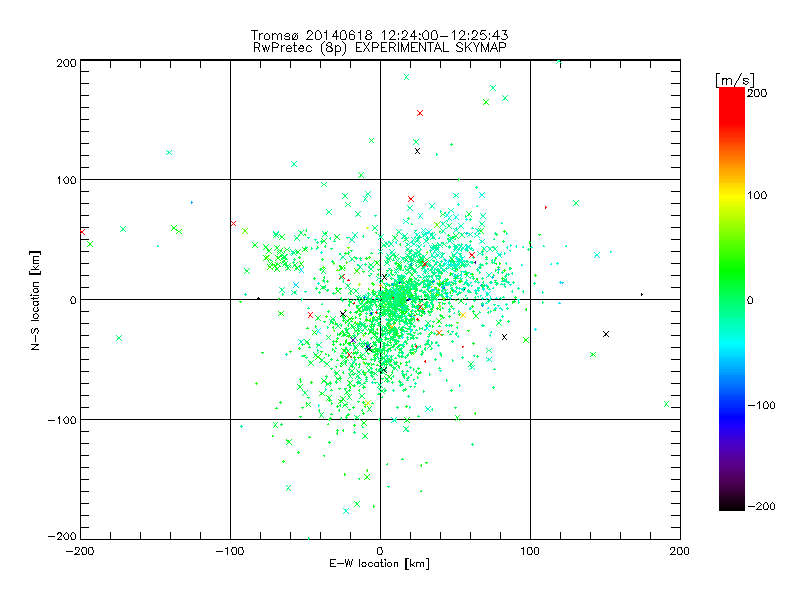Viewport: 800px width, 600px height.
Task: Click the x-axis tick label '200'
Action: pyautogui.click(x=680, y=551)
